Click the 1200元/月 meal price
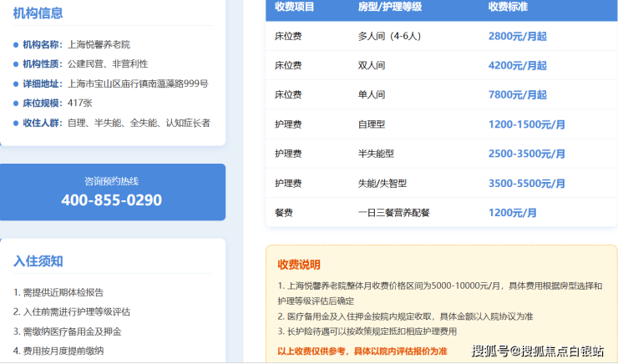Screen dimensions: 618x364 (x=513, y=213)
